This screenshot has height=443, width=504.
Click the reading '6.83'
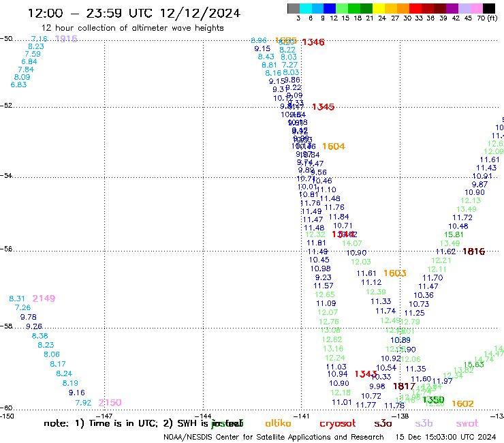(x=18, y=85)
